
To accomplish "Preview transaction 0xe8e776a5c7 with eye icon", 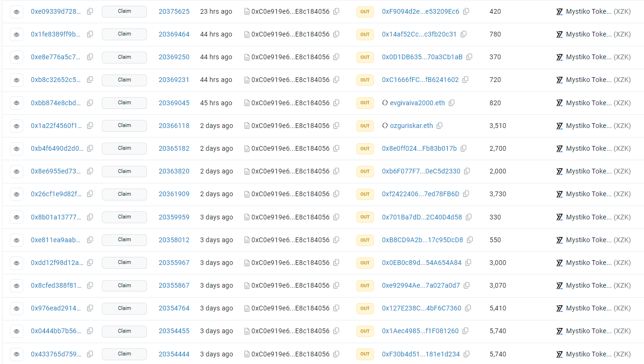I will pyautogui.click(x=17, y=57).
